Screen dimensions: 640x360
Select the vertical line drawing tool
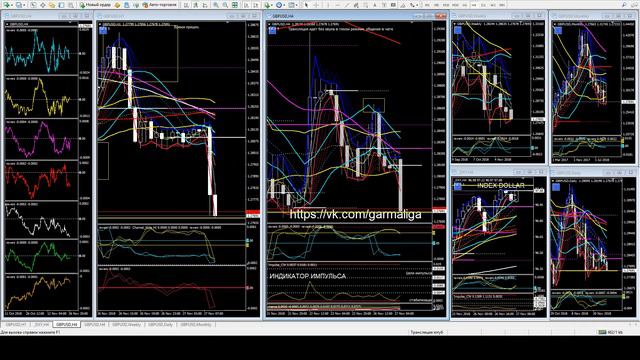[x=328, y=5]
